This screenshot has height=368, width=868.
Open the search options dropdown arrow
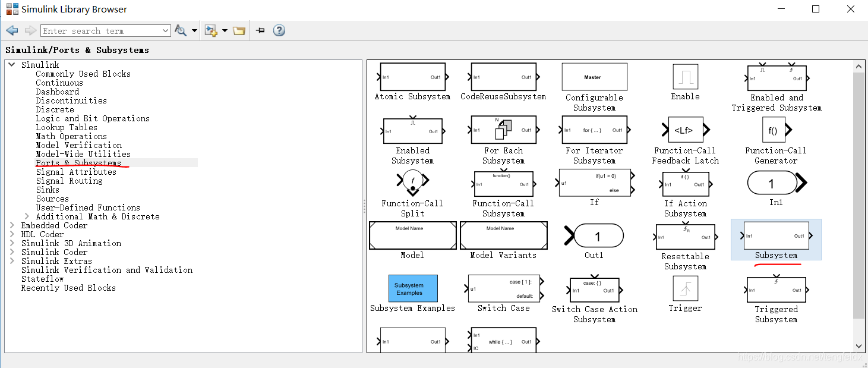coord(194,31)
